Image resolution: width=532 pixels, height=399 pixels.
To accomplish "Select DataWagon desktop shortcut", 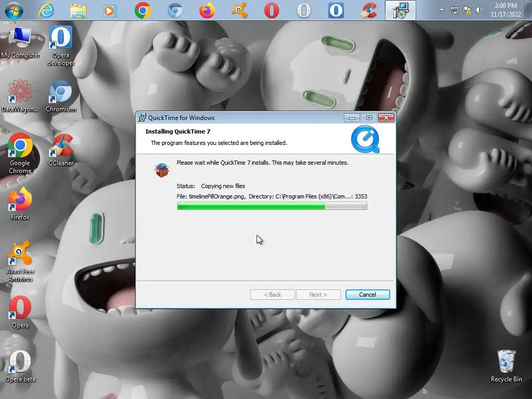I will 20,96.
